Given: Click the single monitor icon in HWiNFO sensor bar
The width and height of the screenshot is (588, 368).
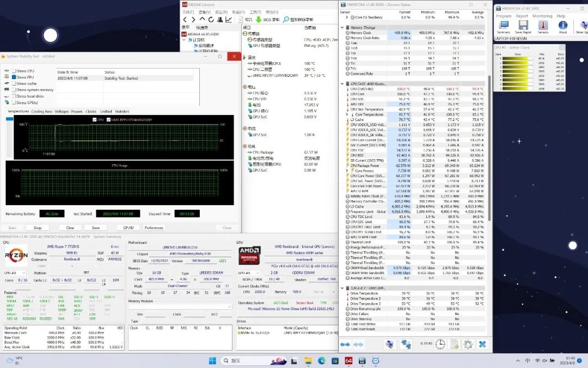Looking at the screenshot, I should [x=390, y=344].
